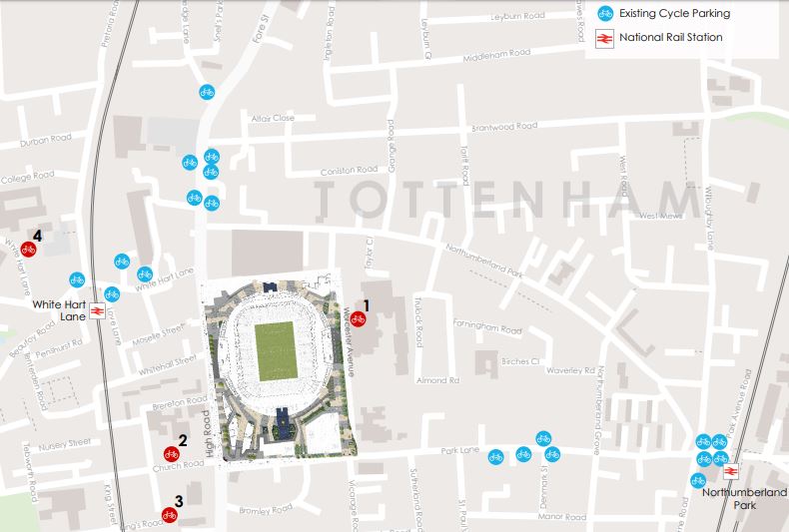
Task: Click the White Hart Lane rail station icon
Action: [x=97, y=310]
